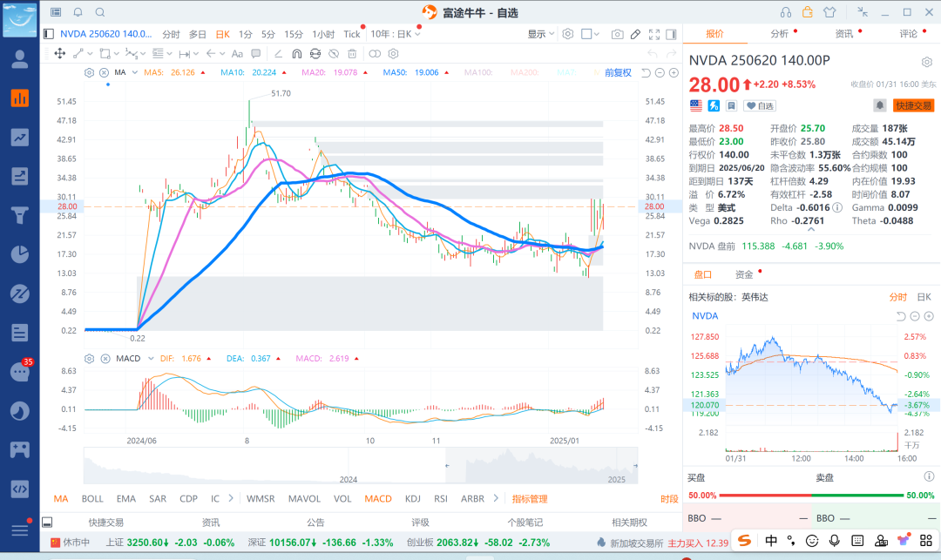Expand the MACD indicator dropdown arrow
Image resolution: width=941 pixels, height=560 pixels.
(150, 359)
